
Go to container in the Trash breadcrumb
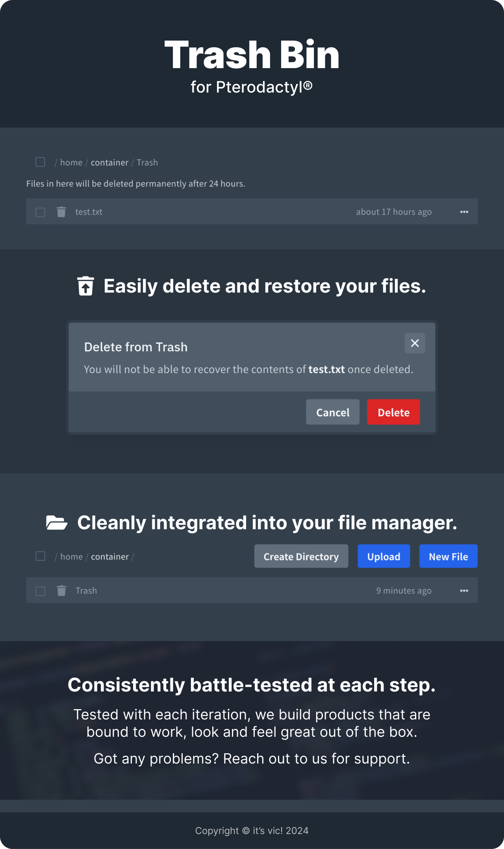coord(109,163)
